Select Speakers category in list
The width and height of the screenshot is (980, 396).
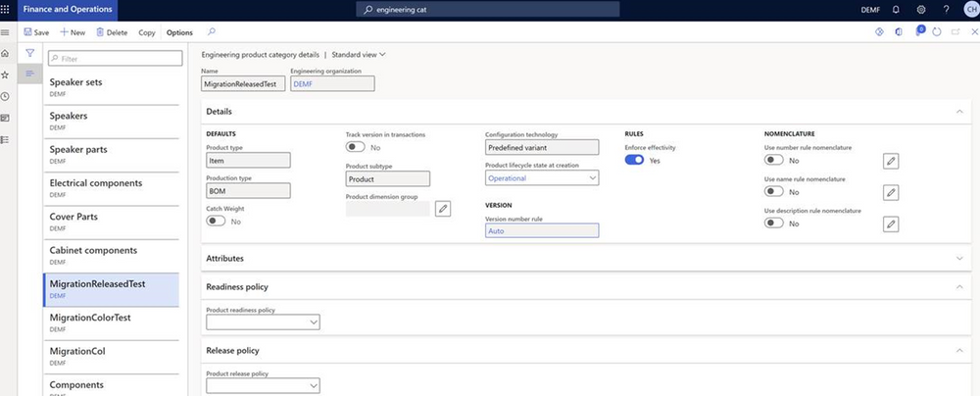click(112, 121)
